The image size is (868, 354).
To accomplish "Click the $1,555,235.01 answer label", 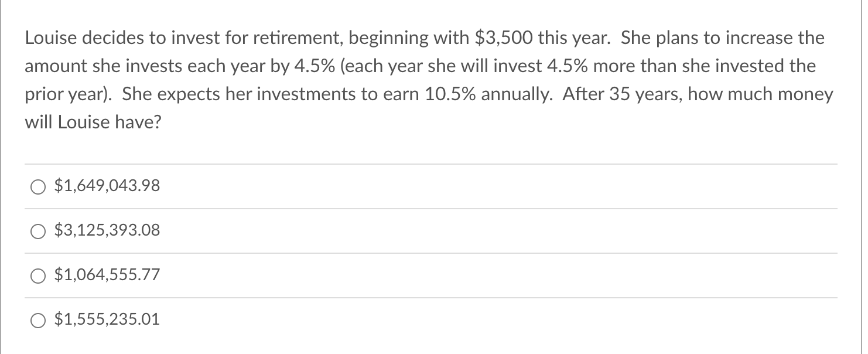I will [x=107, y=319].
